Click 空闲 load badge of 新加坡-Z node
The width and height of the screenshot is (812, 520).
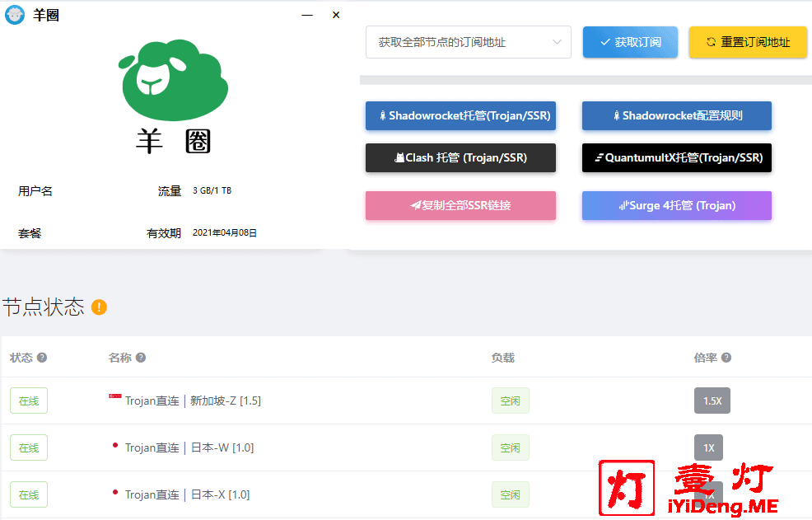tap(511, 401)
